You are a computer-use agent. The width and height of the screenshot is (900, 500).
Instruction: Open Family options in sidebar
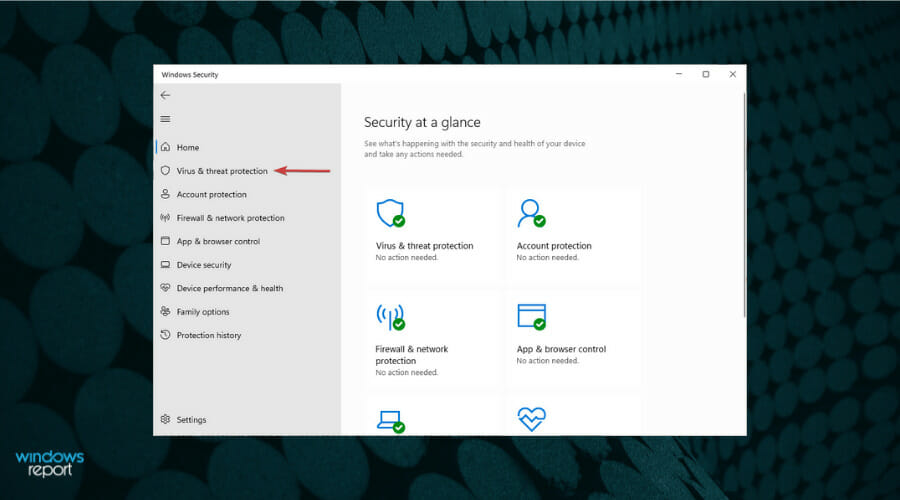[203, 312]
